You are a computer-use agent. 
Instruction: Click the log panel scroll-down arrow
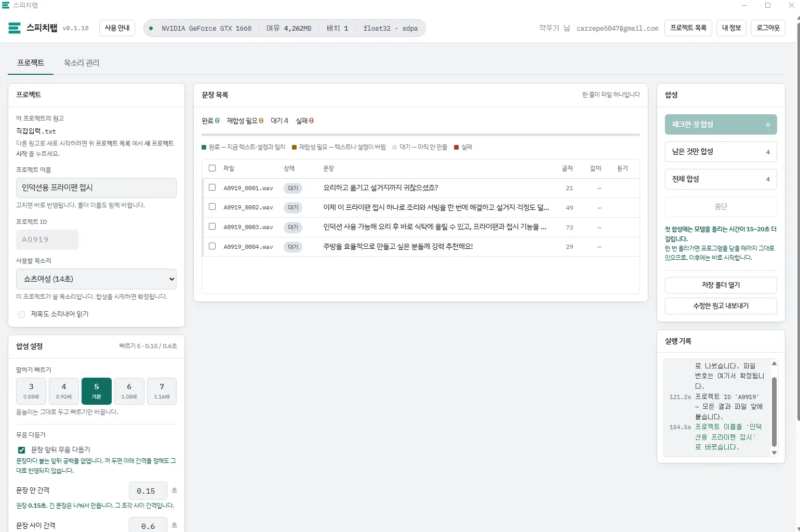[774, 453]
